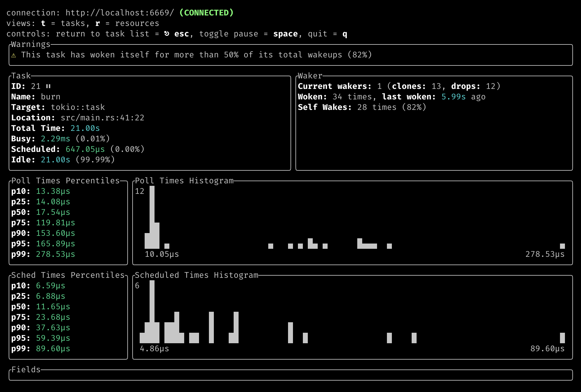Click the Poll Times Histogram max count 12
The width and height of the screenshot is (581, 392).
(140, 191)
